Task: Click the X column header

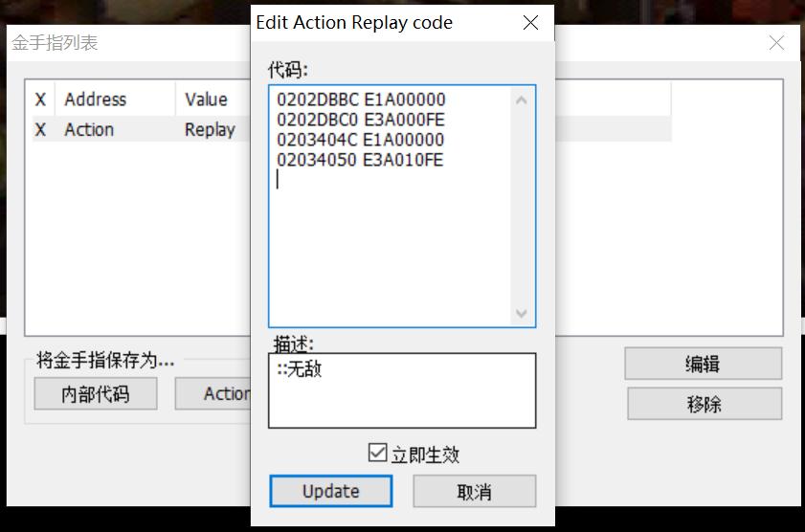Action: [x=40, y=99]
